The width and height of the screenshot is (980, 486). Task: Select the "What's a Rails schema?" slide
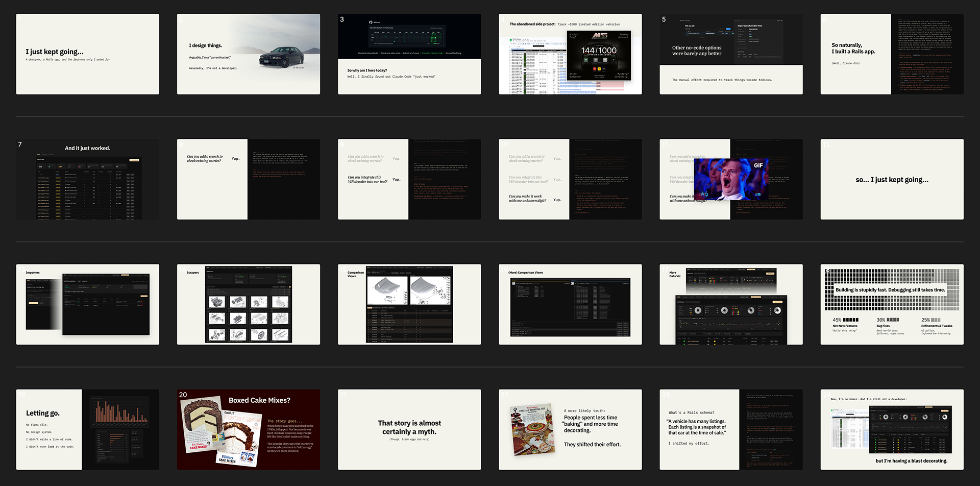[731, 430]
